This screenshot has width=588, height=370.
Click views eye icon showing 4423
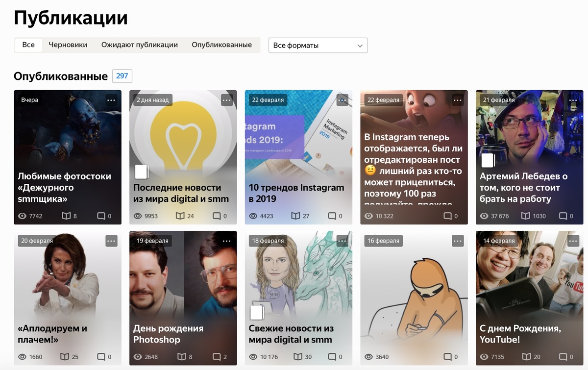[253, 216]
